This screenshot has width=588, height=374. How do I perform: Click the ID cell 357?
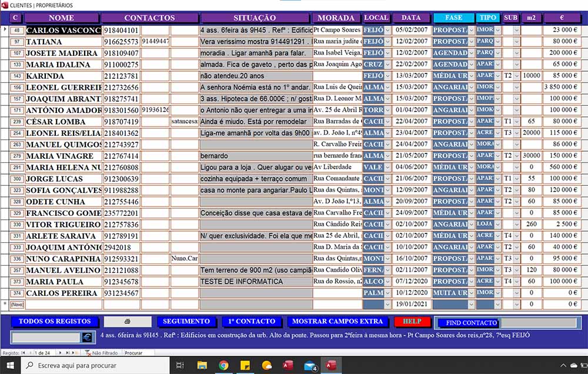point(17,270)
